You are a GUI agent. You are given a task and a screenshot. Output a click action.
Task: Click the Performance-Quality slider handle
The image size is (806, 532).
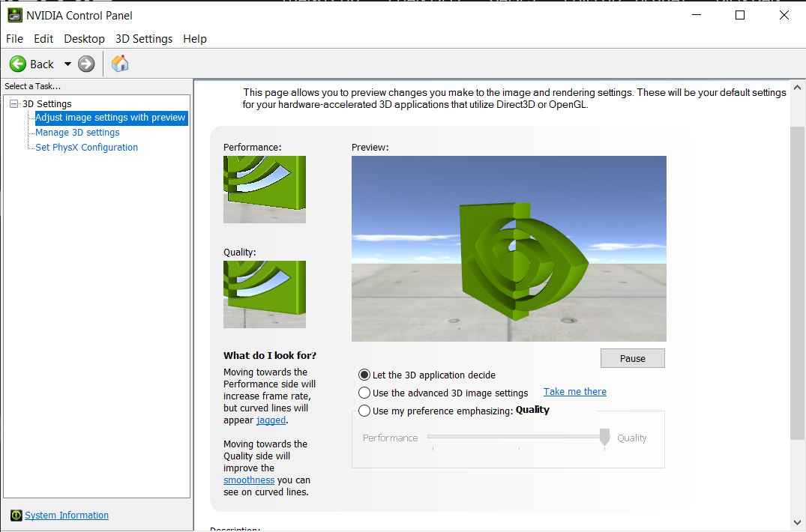pos(604,438)
